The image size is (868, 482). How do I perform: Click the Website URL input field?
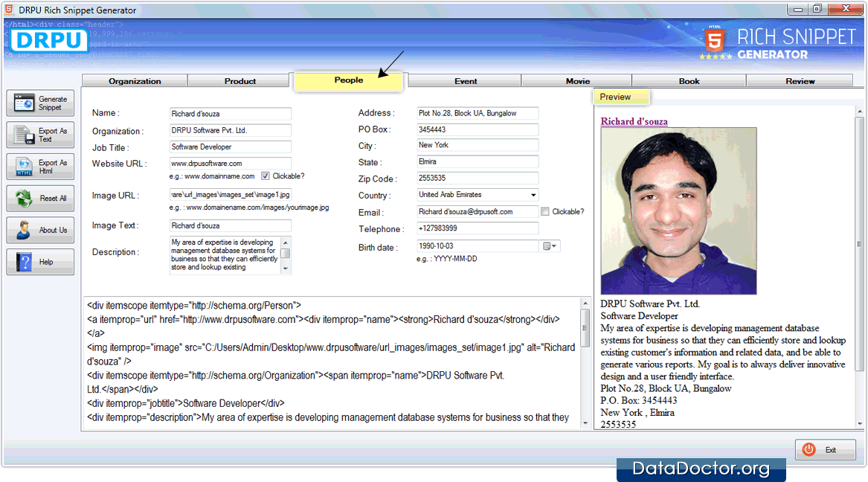[x=231, y=163]
